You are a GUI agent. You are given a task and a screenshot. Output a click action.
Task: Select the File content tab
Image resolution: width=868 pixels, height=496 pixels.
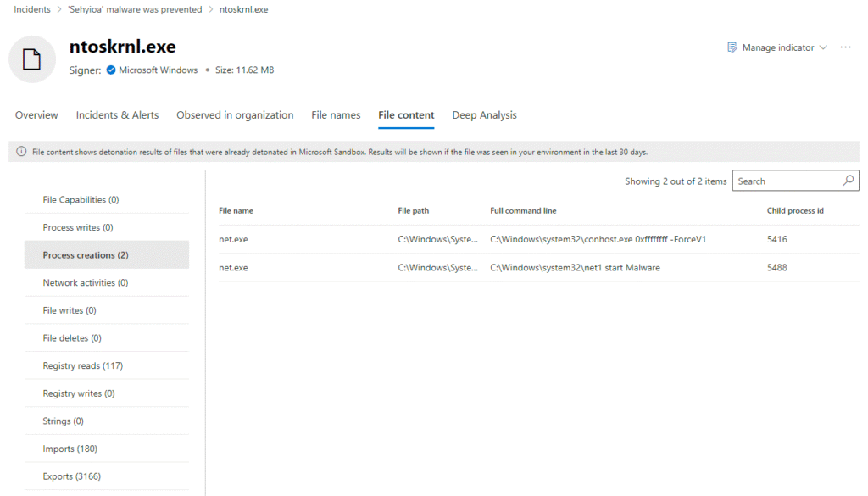coord(406,115)
